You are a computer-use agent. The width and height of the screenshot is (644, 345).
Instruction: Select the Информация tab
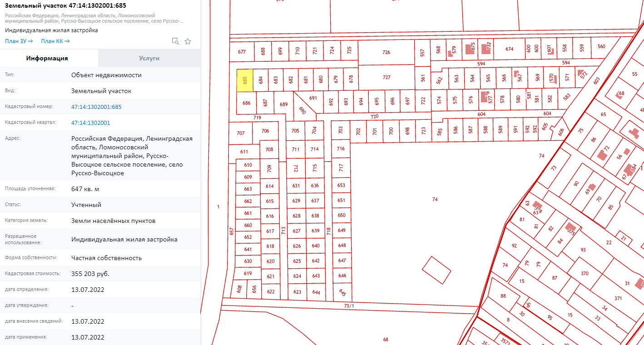pyautogui.click(x=47, y=58)
